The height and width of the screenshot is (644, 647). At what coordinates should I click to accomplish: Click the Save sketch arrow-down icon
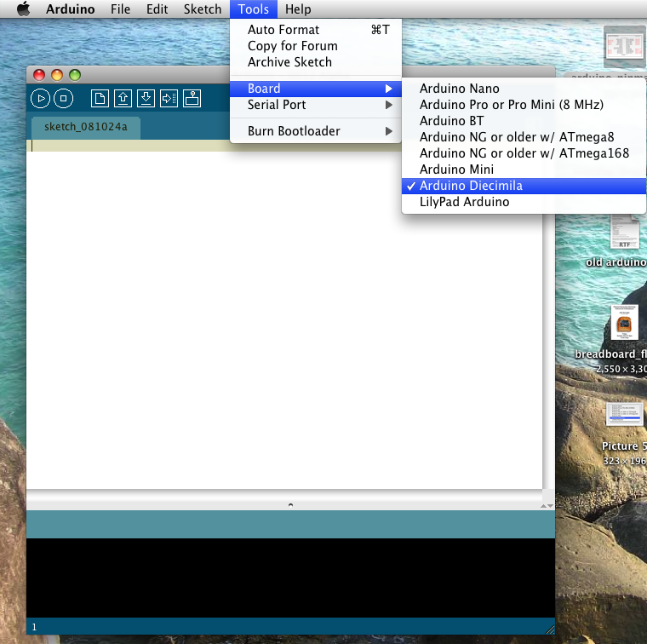[x=146, y=99]
